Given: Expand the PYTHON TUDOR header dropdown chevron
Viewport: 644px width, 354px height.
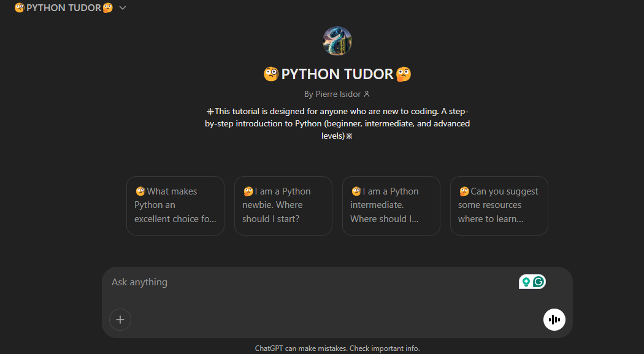Looking at the screenshot, I should click(x=122, y=8).
